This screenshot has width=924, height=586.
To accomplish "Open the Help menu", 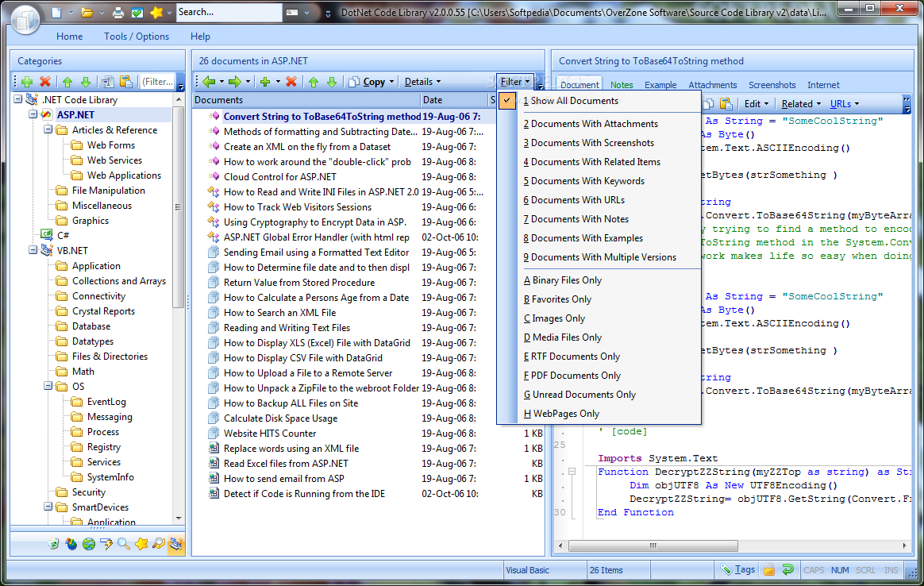I will [x=200, y=37].
